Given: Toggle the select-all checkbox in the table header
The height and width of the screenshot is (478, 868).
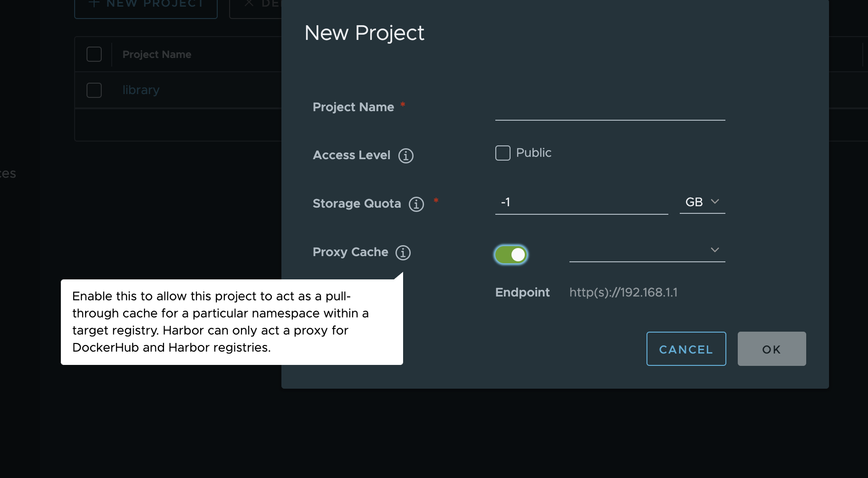Looking at the screenshot, I should (94, 54).
